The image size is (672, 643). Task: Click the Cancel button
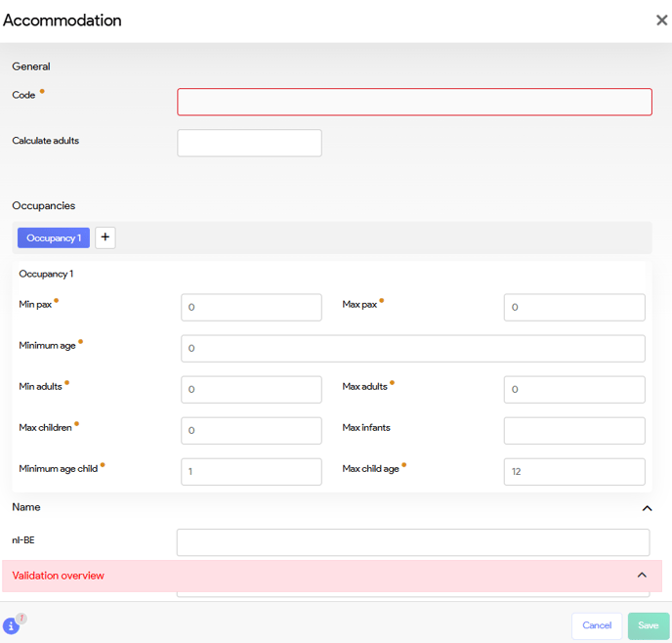[597, 625]
